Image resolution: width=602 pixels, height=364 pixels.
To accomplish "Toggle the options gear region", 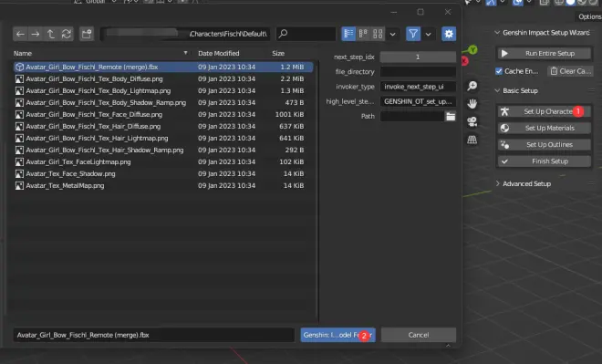I will [x=449, y=34].
